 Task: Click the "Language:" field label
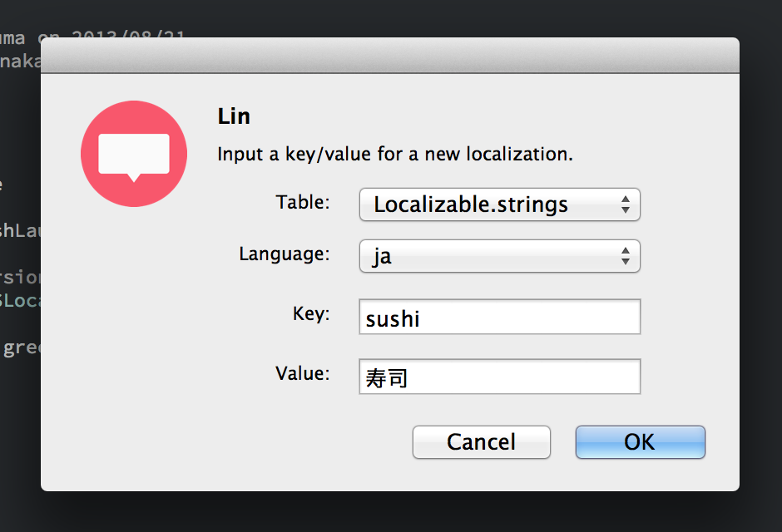pyautogui.click(x=285, y=254)
